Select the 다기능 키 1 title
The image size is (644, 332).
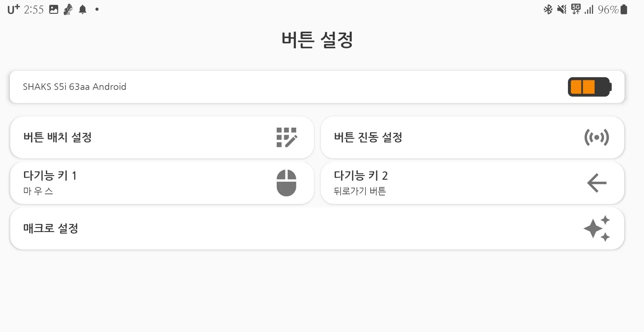tap(50, 175)
